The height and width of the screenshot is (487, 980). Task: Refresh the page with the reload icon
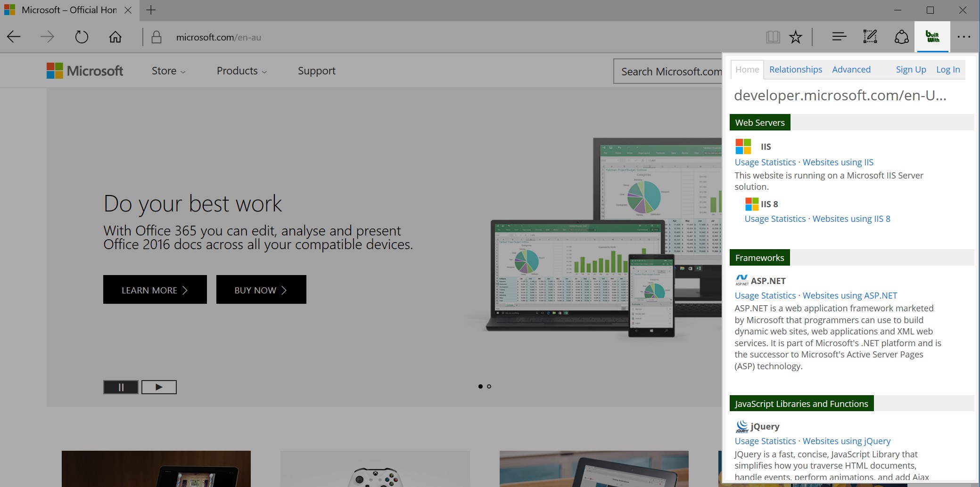(x=82, y=37)
